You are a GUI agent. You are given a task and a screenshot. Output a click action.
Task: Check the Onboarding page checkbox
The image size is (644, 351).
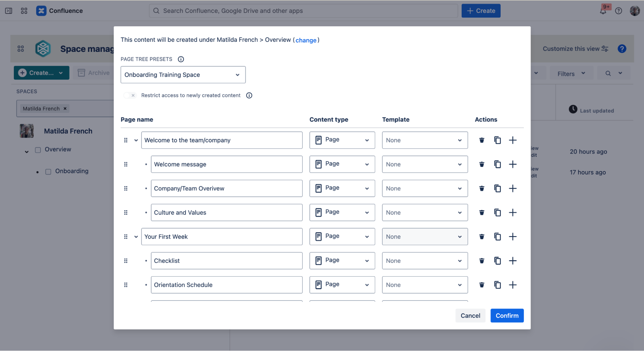(x=48, y=172)
